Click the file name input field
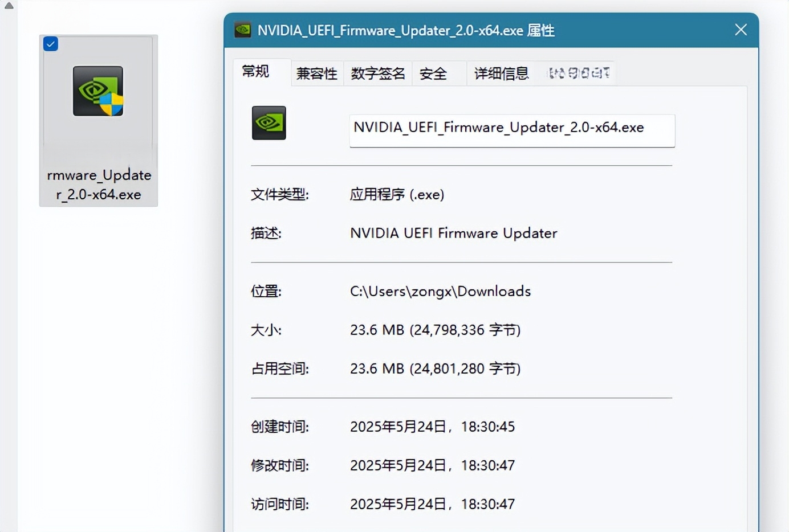789x532 pixels. (512, 130)
